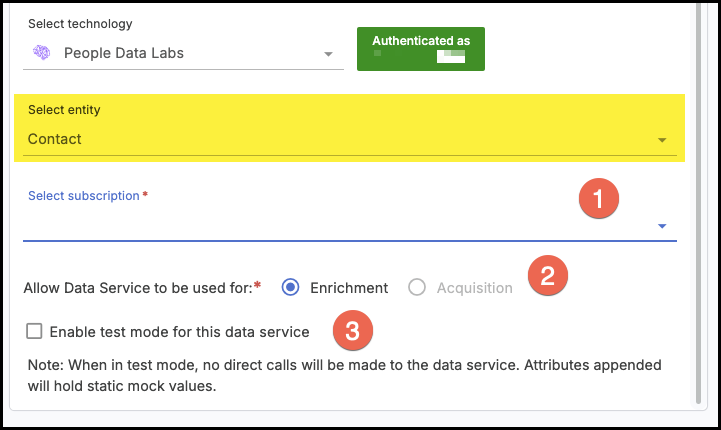Select the Acquisition radio button
The width and height of the screenshot is (721, 430).
click(417, 287)
